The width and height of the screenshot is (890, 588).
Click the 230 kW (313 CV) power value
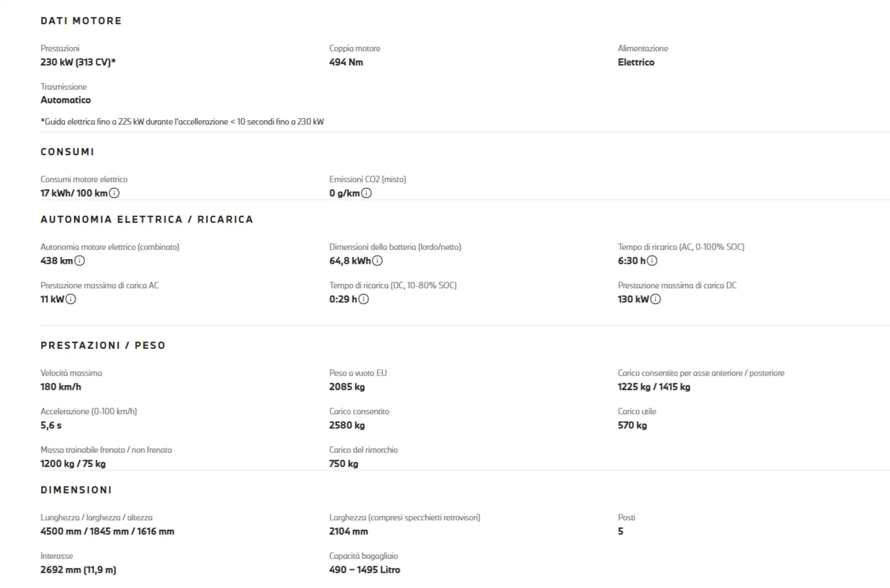click(x=78, y=62)
